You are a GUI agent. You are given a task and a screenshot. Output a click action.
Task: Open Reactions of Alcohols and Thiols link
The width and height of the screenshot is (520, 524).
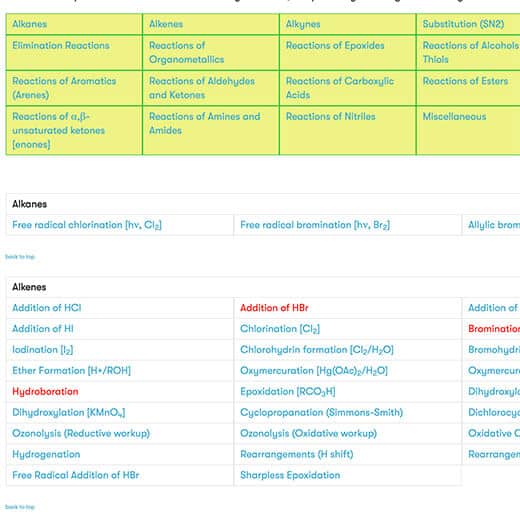click(x=471, y=52)
